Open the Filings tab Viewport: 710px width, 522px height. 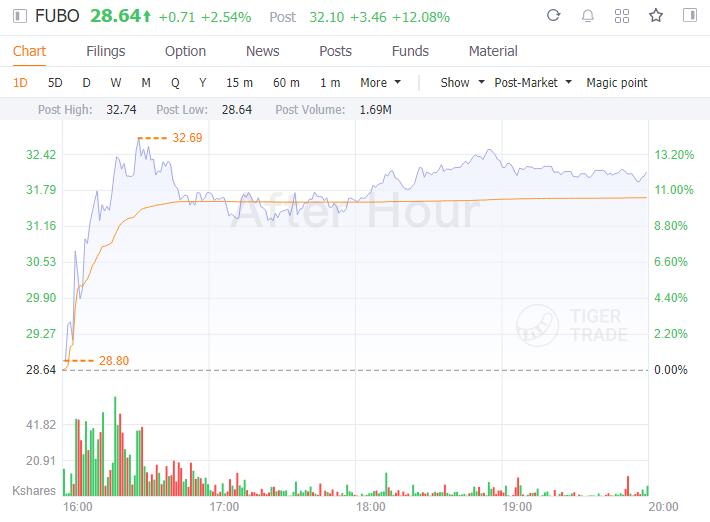coord(106,51)
